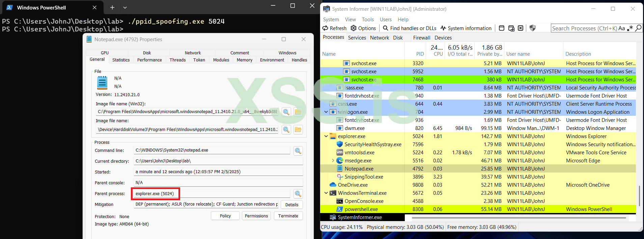Open the Users menu
This screenshot has width=644, height=239.
[x=386, y=20]
